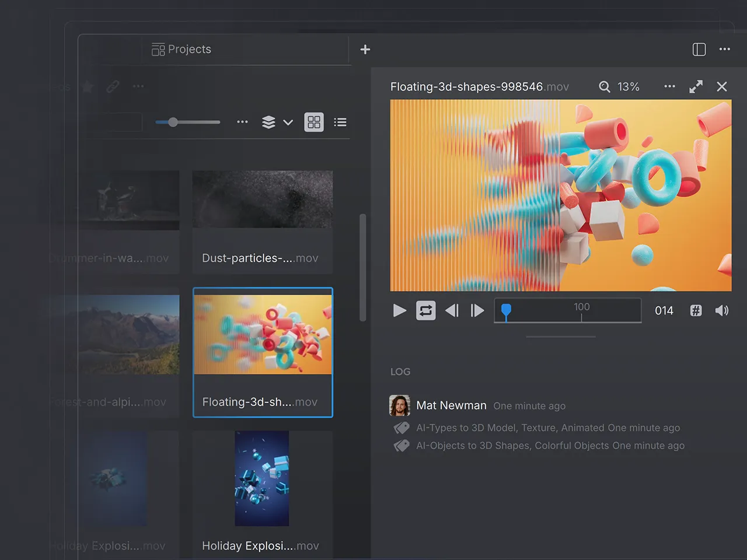The width and height of the screenshot is (747, 560).
Task: Toggle frame number display hash icon
Action: (696, 310)
